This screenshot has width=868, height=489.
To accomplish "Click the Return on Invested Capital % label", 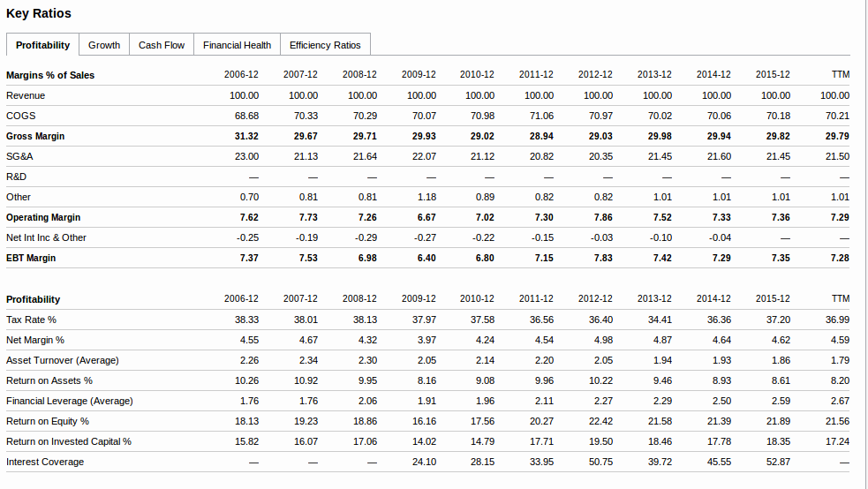I will (x=69, y=441).
